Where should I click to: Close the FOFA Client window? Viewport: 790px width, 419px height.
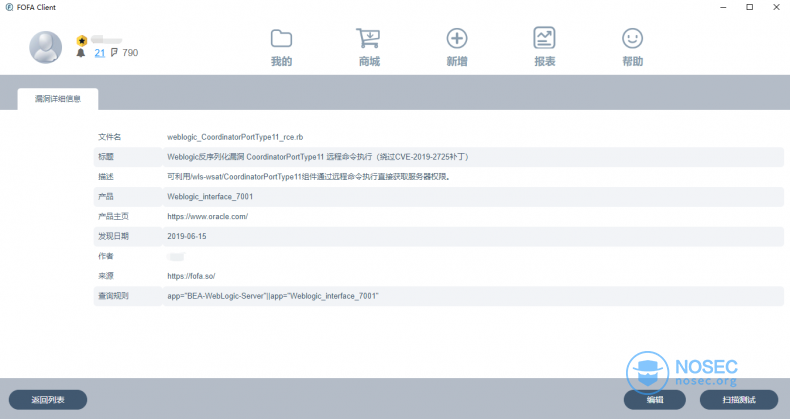pos(776,7)
